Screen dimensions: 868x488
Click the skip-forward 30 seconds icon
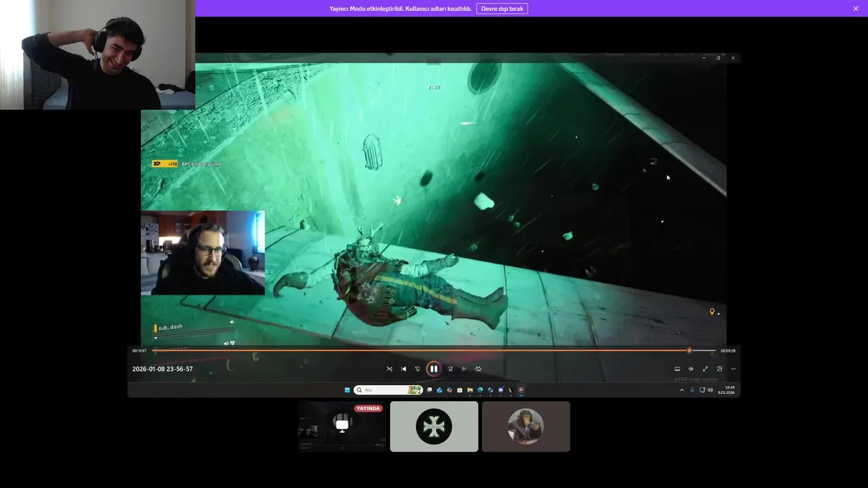pyautogui.click(x=450, y=369)
